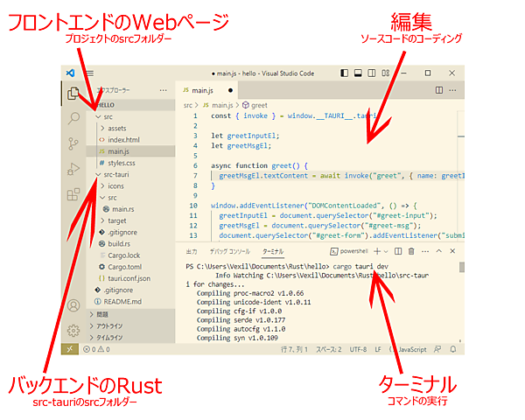
Task: Open the Manage settings gear
Action: pyautogui.click(x=73, y=330)
